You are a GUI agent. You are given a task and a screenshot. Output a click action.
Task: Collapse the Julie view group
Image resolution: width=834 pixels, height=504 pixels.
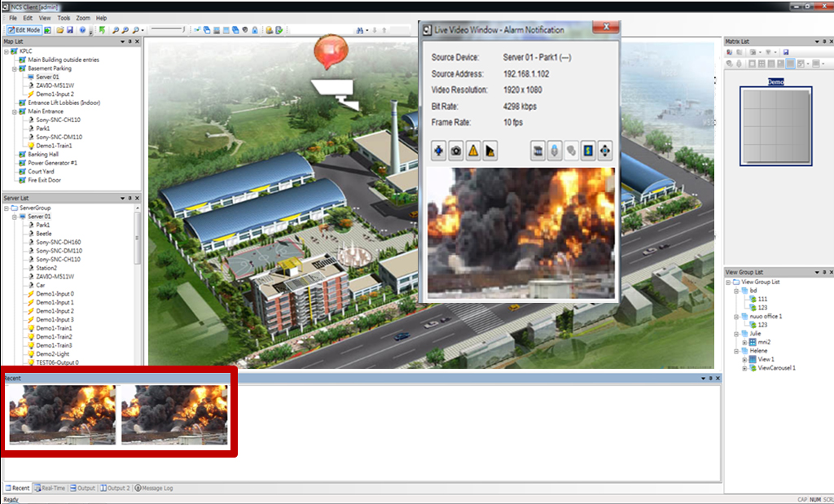[x=736, y=334]
